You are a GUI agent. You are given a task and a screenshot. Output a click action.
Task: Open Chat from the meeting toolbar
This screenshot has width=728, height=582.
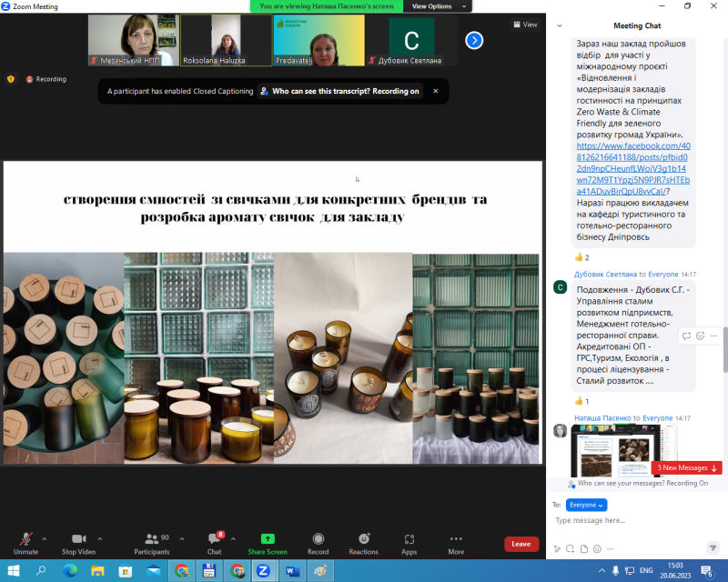pos(214,543)
